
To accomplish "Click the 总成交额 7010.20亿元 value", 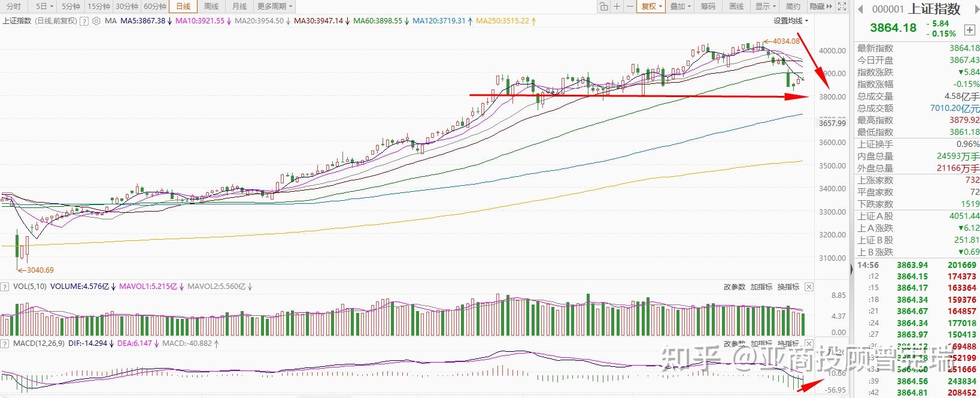I will pyautogui.click(x=955, y=108).
